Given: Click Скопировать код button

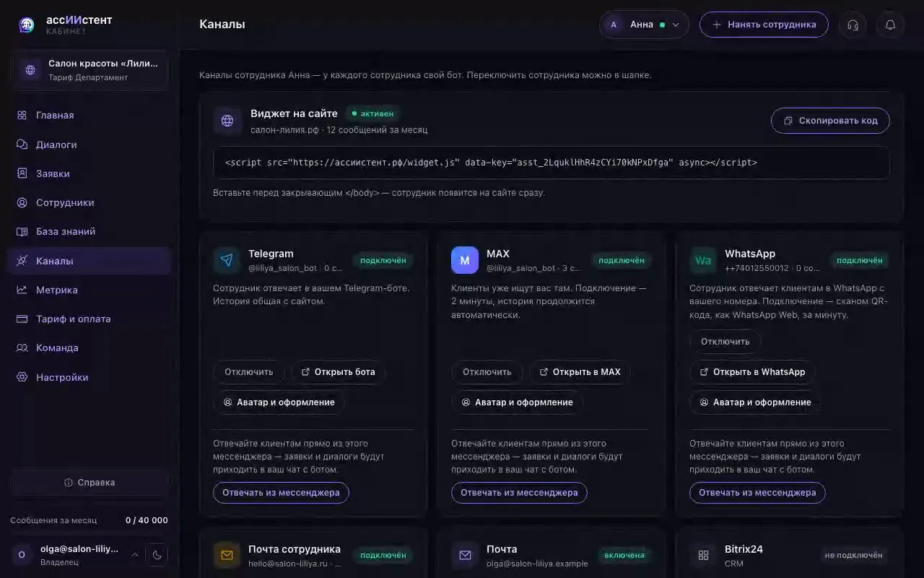Looking at the screenshot, I should click(830, 121).
